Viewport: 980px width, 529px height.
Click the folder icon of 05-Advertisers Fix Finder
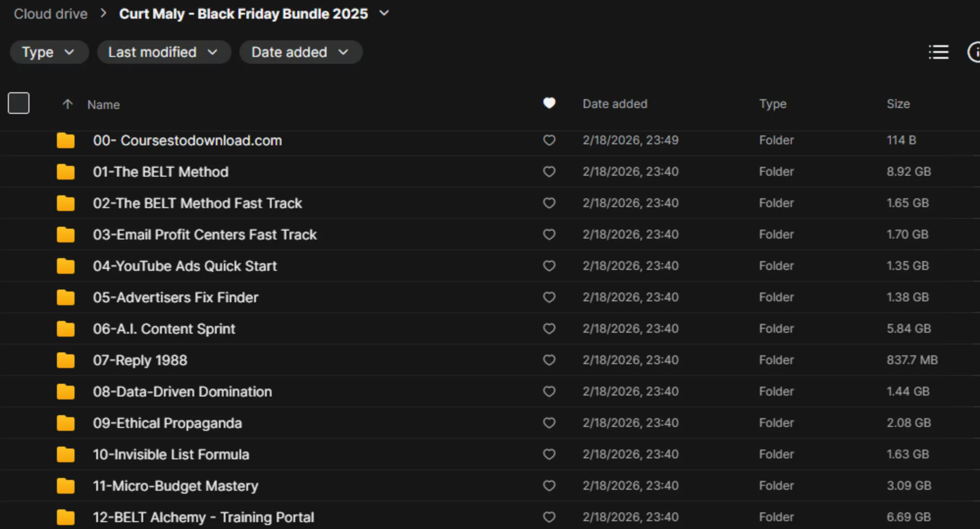click(65, 297)
